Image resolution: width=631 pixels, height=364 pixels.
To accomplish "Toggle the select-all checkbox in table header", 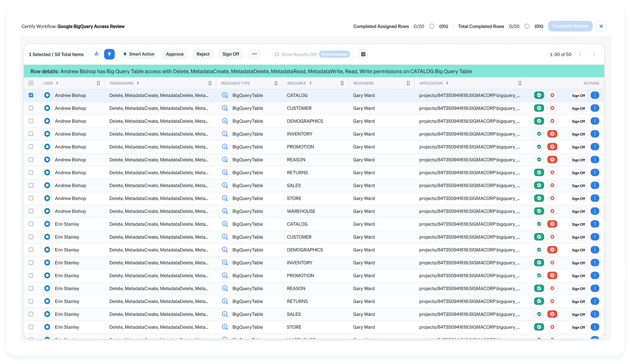I will (x=31, y=83).
